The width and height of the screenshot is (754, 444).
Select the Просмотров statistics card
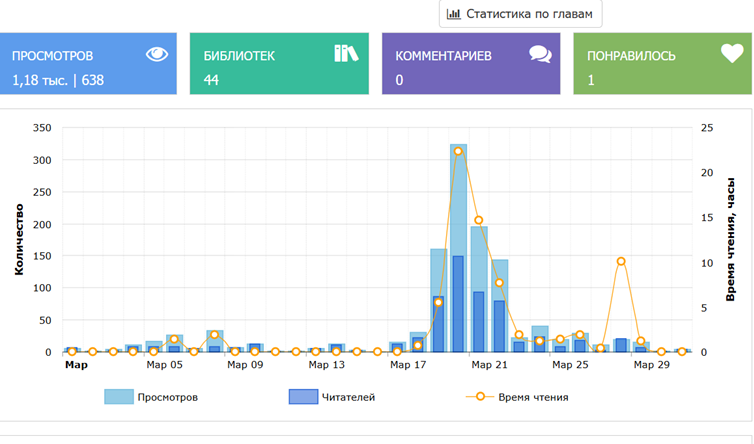pyautogui.click(x=88, y=64)
